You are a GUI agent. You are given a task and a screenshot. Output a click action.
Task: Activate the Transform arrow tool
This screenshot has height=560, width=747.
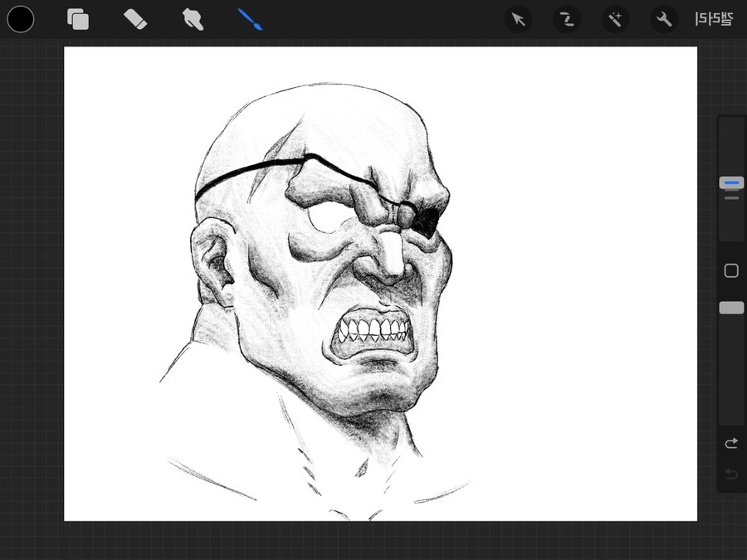pyautogui.click(x=519, y=19)
